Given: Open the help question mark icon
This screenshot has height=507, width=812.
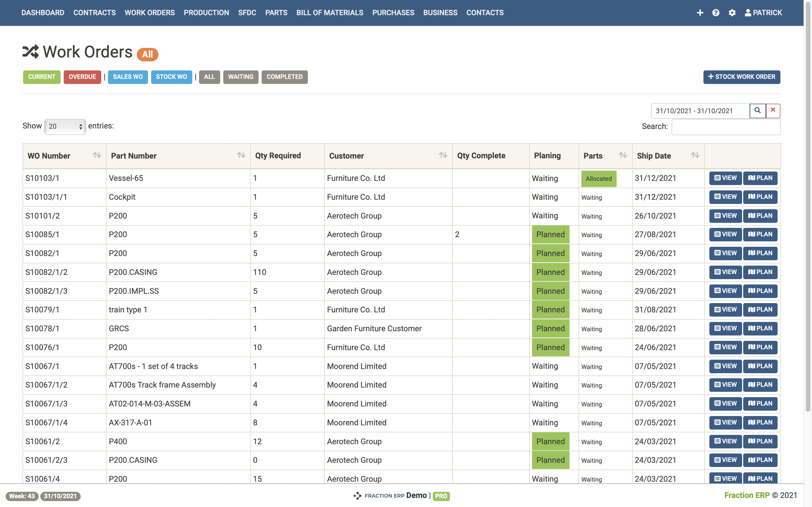Looking at the screenshot, I should tap(716, 13).
